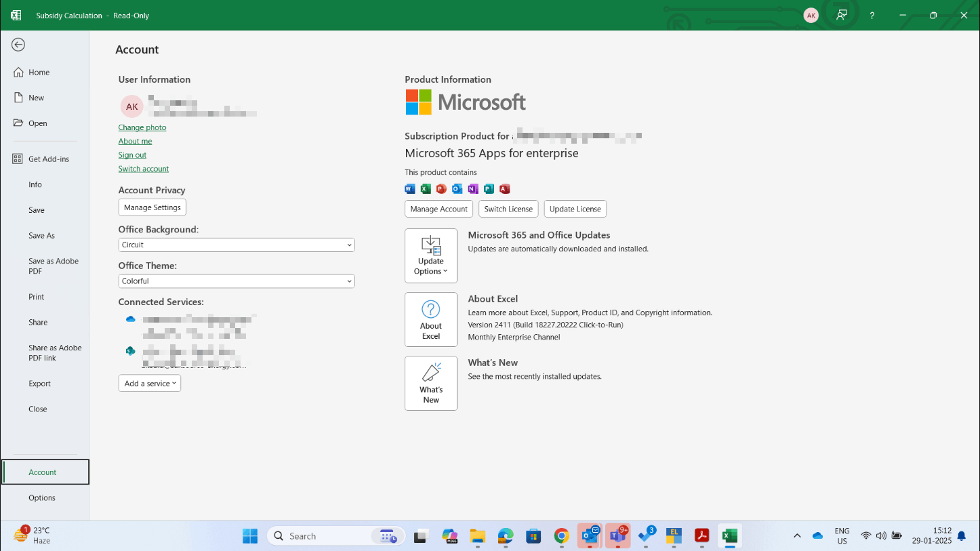This screenshot has width=980, height=551.
Task: Click the About Excel button
Action: [x=431, y=319]
